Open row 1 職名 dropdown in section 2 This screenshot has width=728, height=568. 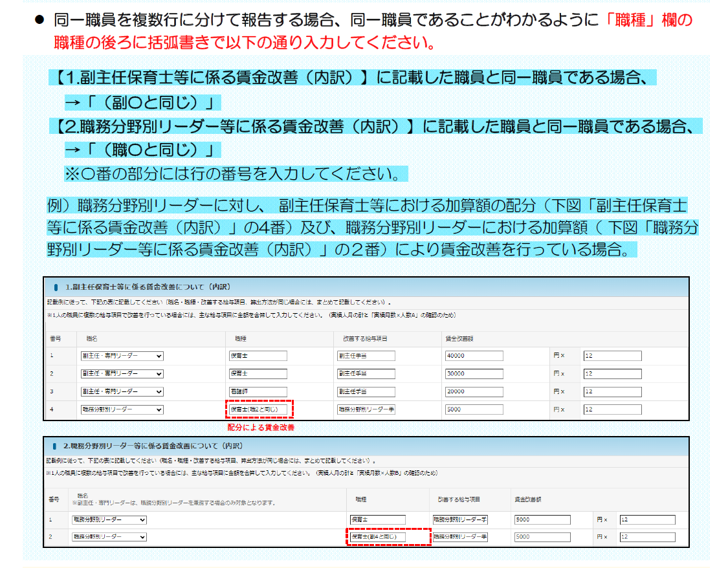click(109, 519)
